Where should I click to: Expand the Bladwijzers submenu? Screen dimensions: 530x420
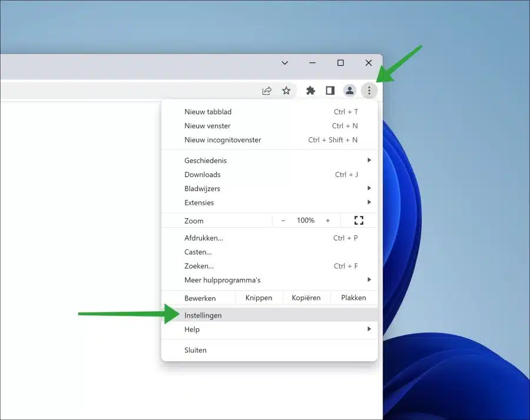269,189
